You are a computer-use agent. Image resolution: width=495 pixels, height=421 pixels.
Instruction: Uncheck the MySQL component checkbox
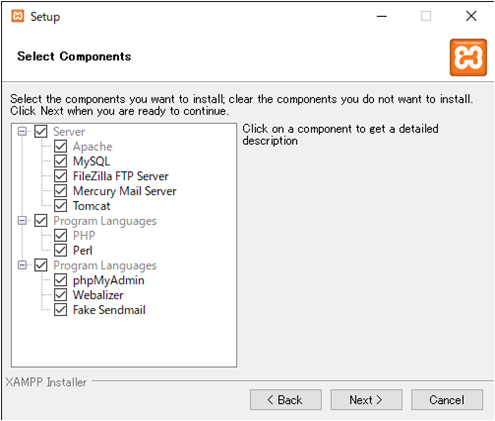click(60, 161)
